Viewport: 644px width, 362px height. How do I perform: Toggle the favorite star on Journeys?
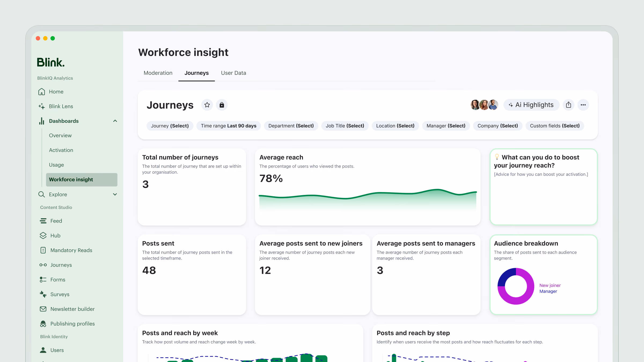tap(207, 105)
